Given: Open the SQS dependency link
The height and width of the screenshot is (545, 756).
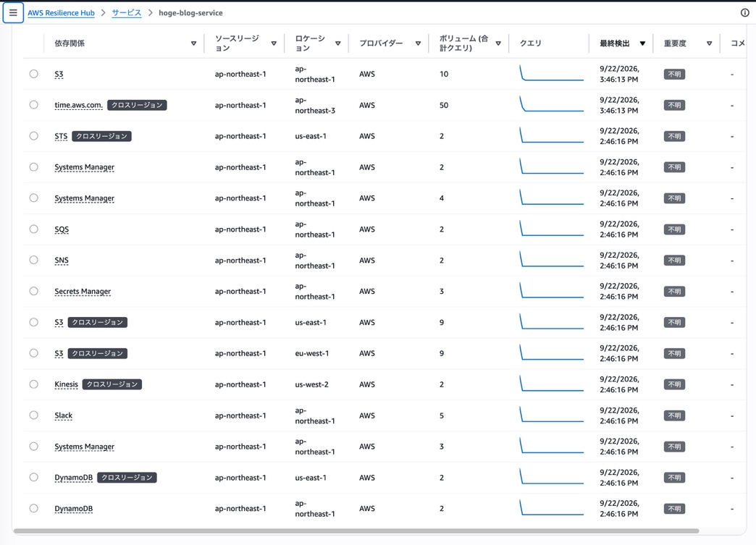Looking at the screenshot, I should click(62, 229).
